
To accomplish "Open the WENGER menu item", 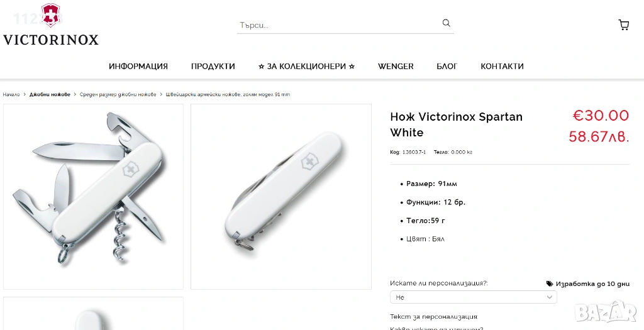I will 396,67.
